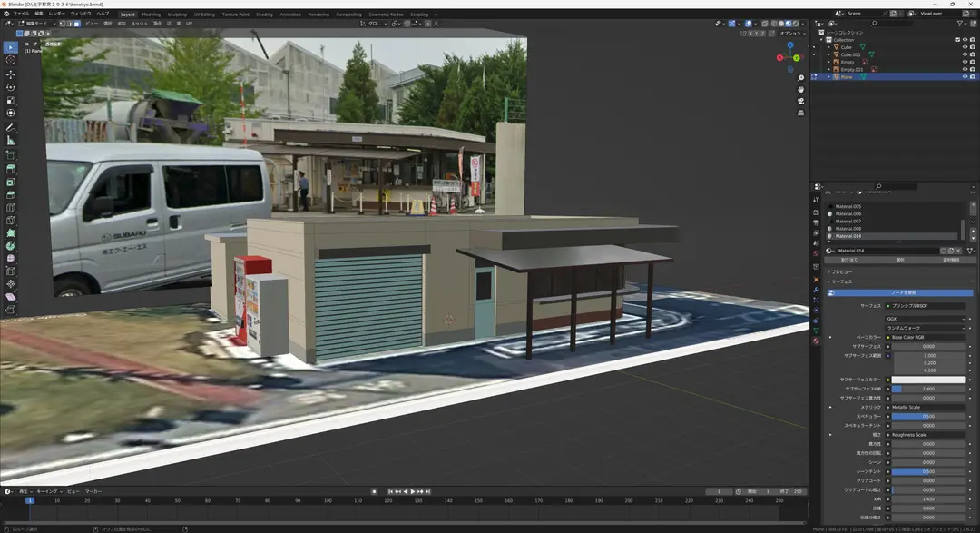This screenshot has width=980, height=533.
Task: Hide Plane object with eye icon
Action: click(x=965, y=77)
